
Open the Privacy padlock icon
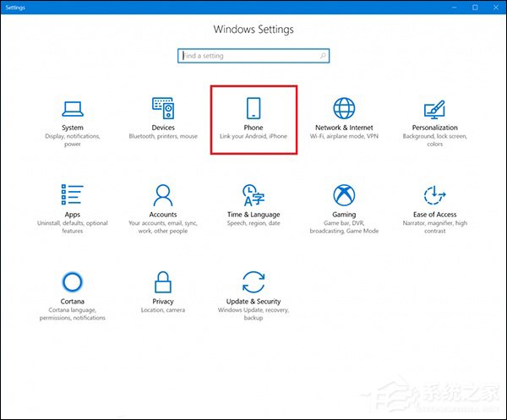click(x=163, y=282)
